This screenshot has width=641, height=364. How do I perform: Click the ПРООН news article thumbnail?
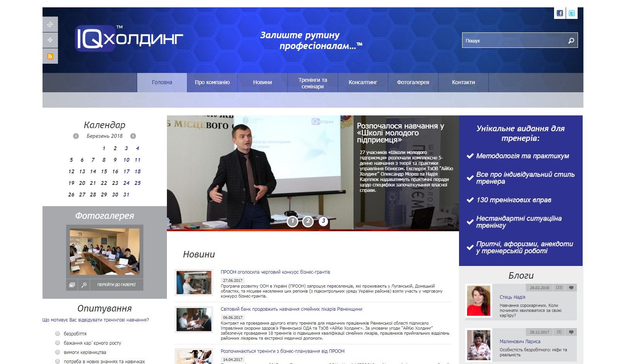[x=194, y=283]
